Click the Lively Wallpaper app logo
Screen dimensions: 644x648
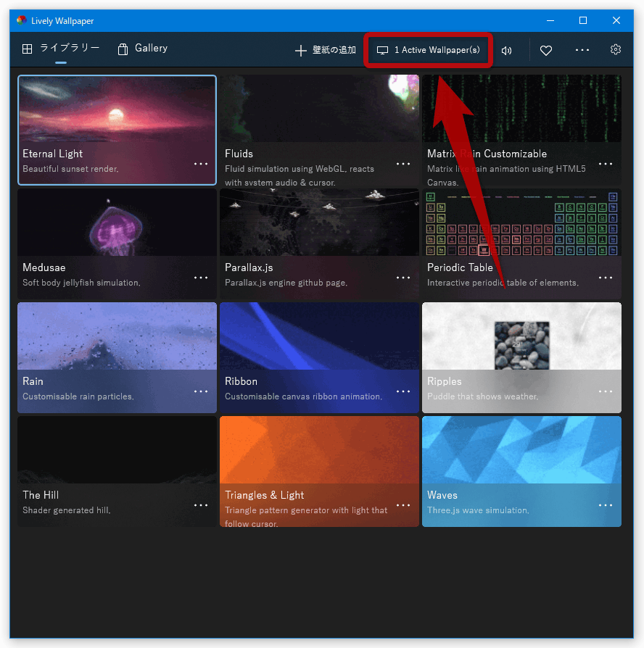pos(22,20)
